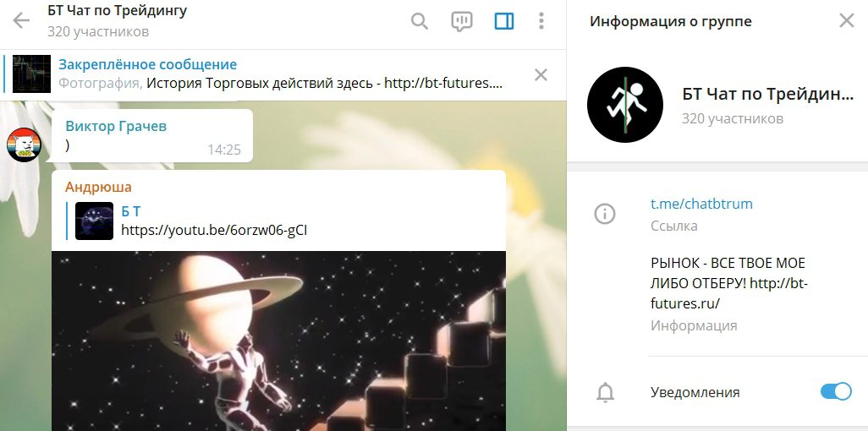Close the group info panel
The image size is (868, 431).
[x=846, y=21]
